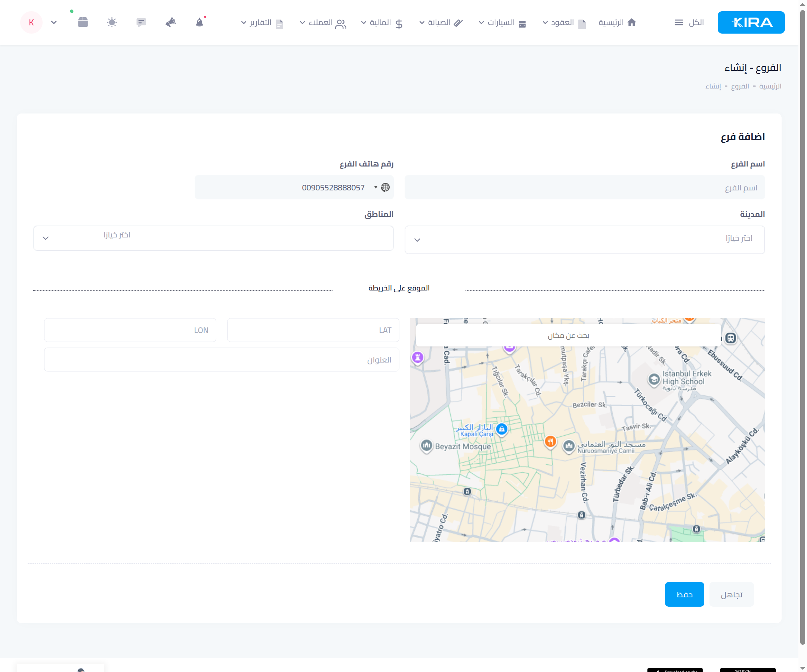Click the الرئيسية breadcrumb link
807x672 pixels.
pos(770,86)
